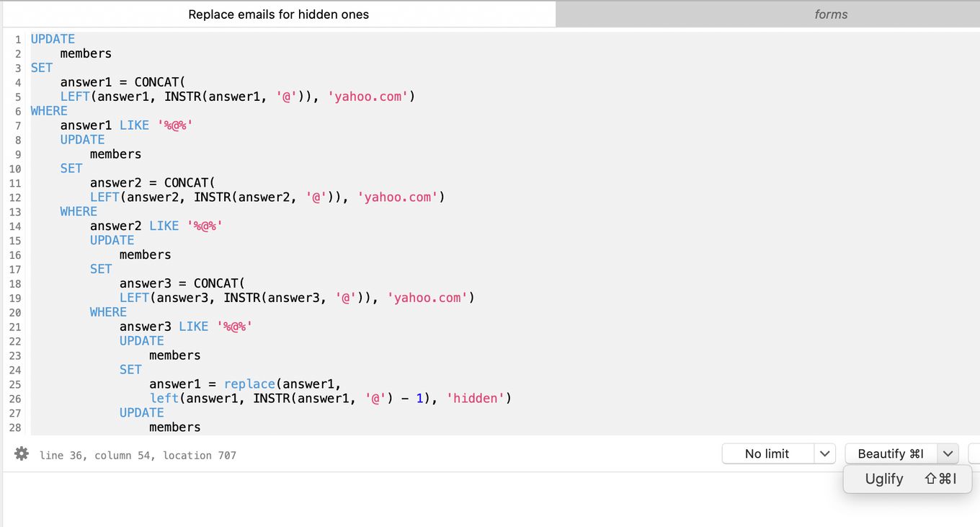The width and height of the screenshot is (980, 527).
Task: Click 'replace(answer1,' on line 25
Action: 282,384
